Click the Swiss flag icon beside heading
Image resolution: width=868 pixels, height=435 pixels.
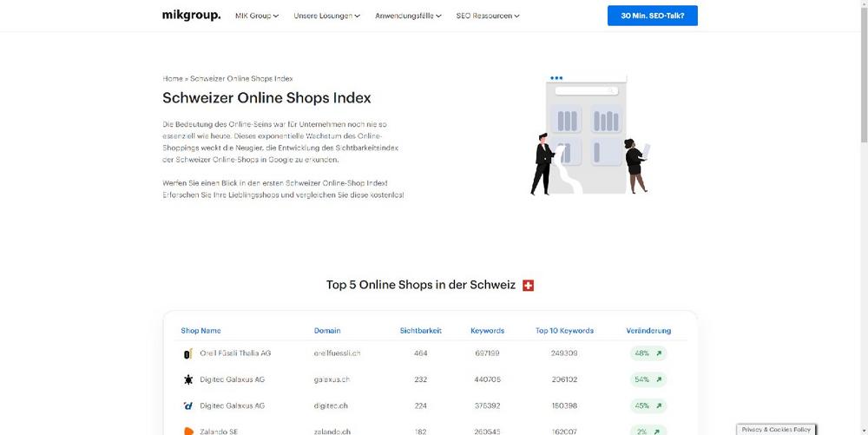pos(528,286)
